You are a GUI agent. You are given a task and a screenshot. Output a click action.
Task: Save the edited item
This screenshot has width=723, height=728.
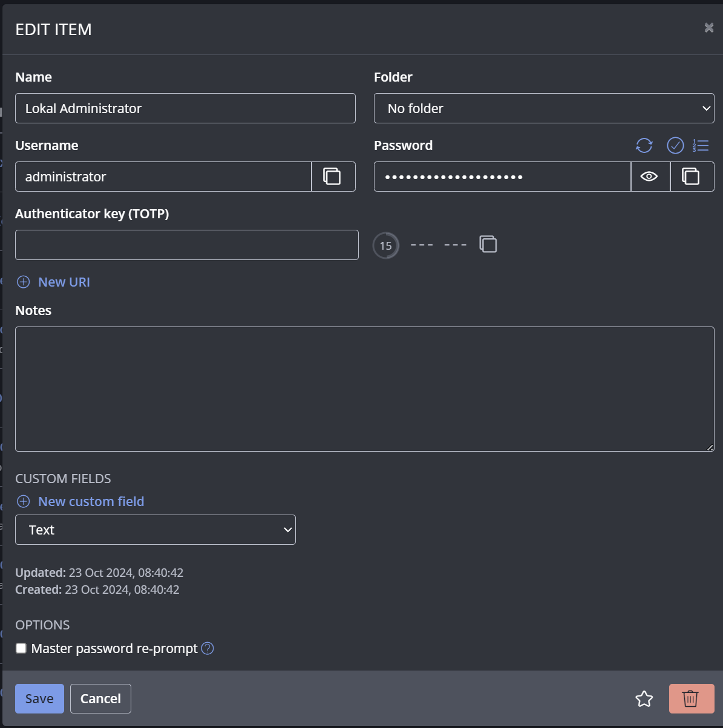click(39, 699)
